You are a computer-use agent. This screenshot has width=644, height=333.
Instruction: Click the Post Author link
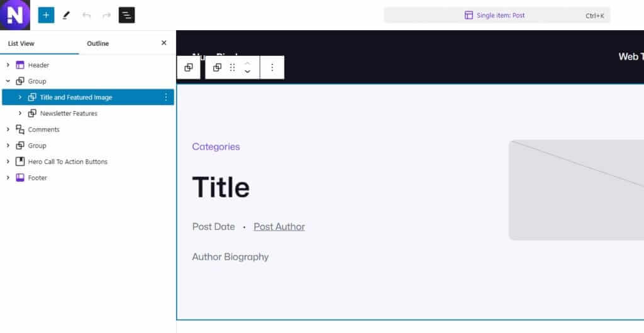(279, 227)
